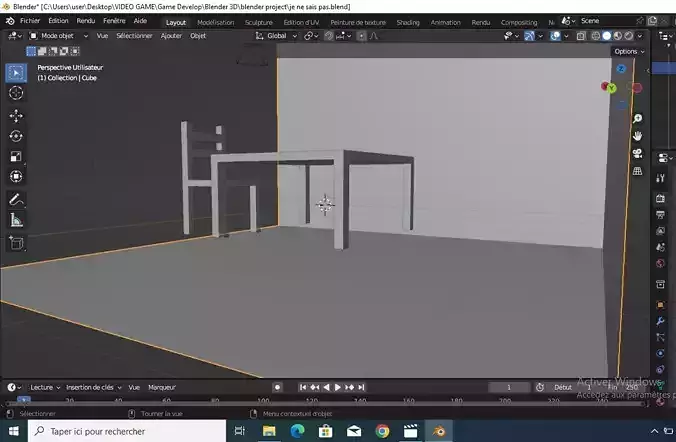
Task: Open the Physics properties tab icon
Action: coord(660,354)
